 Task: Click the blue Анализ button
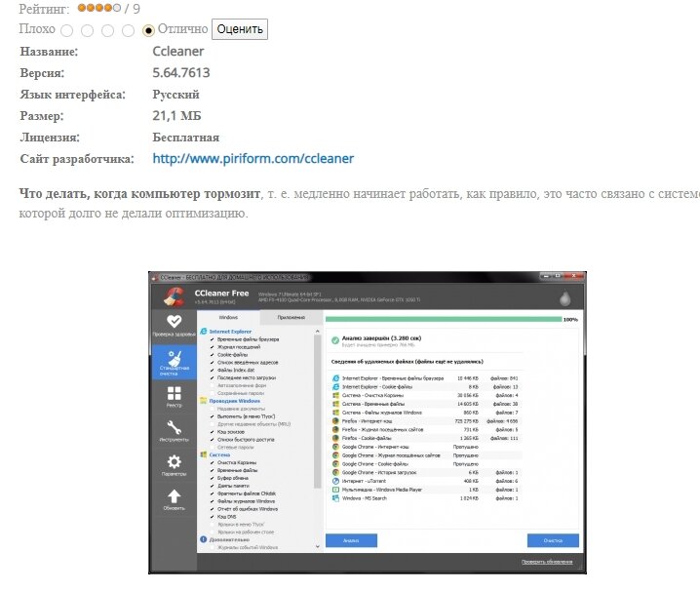351,540
